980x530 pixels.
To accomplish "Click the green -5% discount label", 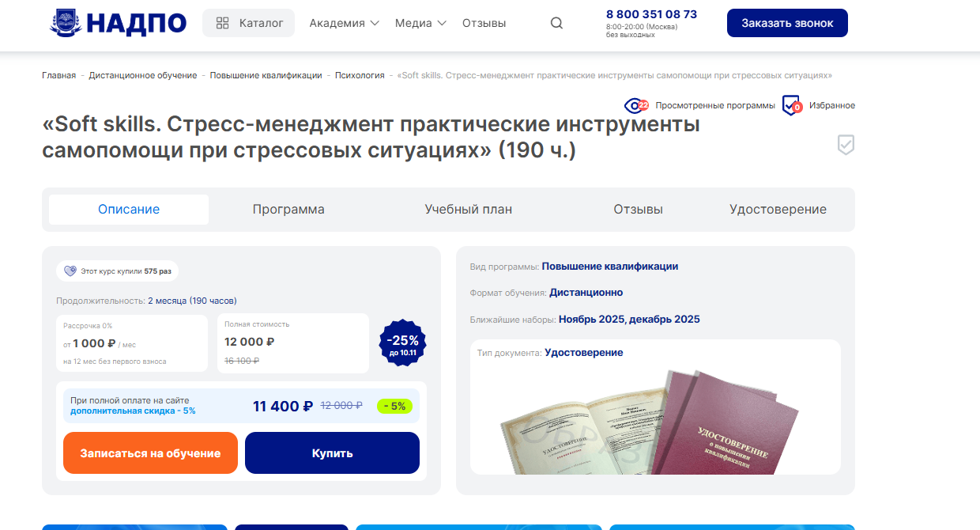I will (394, 406).
